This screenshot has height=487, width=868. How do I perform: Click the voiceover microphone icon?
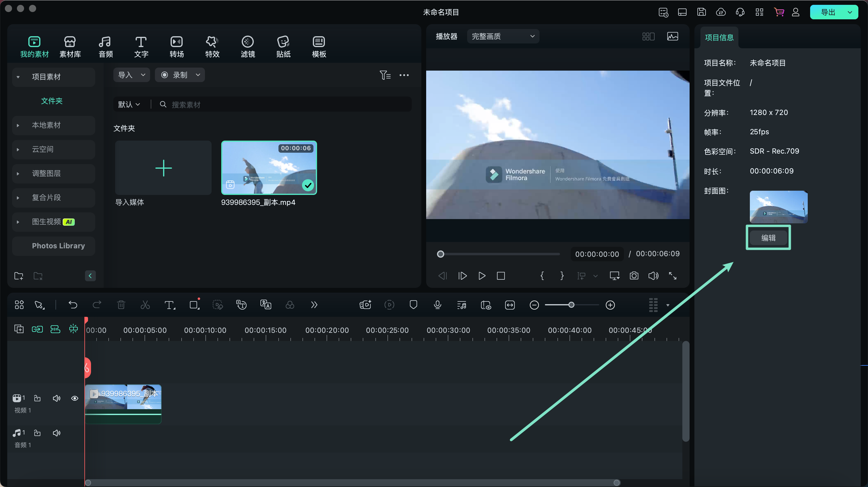click(x=437, y=305)
